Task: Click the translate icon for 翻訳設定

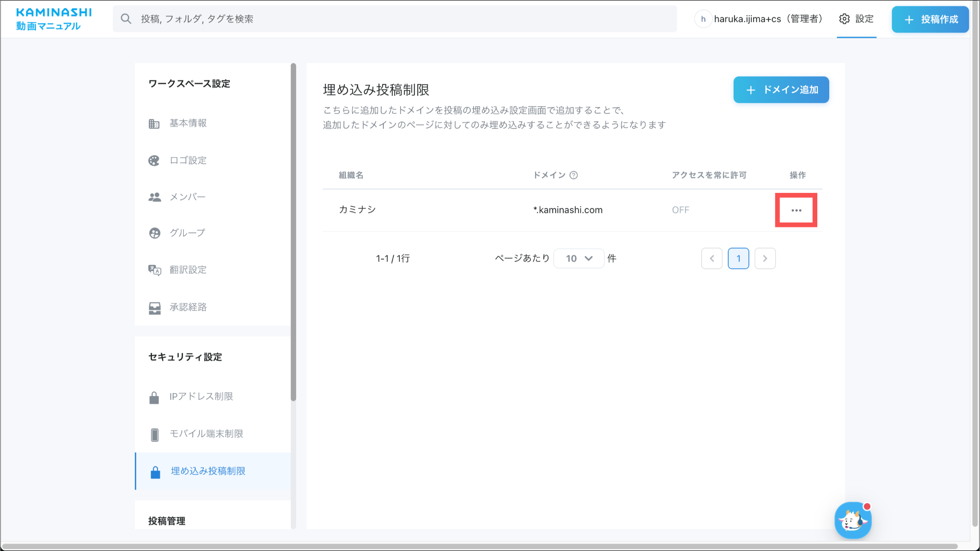Action: click(x=154, y=270)
